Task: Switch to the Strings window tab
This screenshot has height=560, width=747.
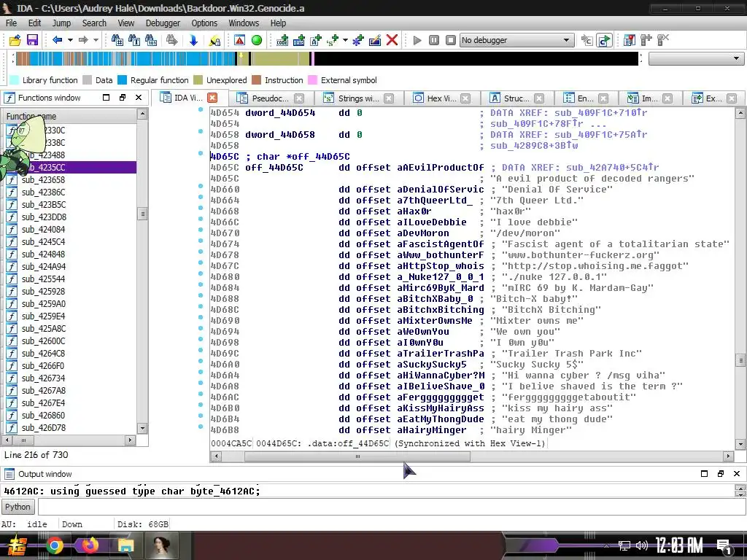Action: click(x=358, y=98)
